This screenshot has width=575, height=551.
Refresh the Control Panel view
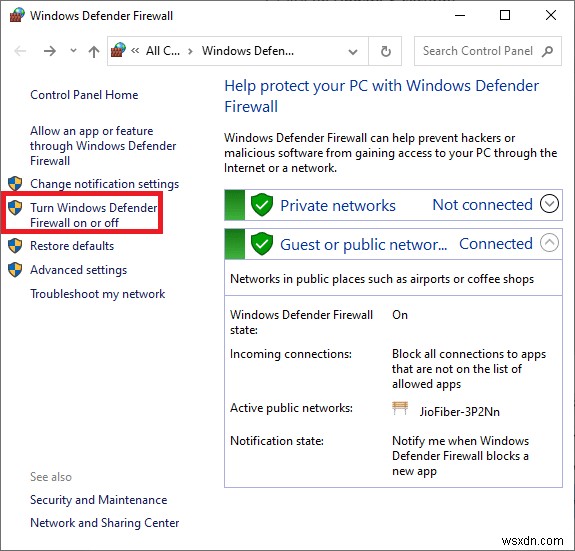click(x=385, y=51)
